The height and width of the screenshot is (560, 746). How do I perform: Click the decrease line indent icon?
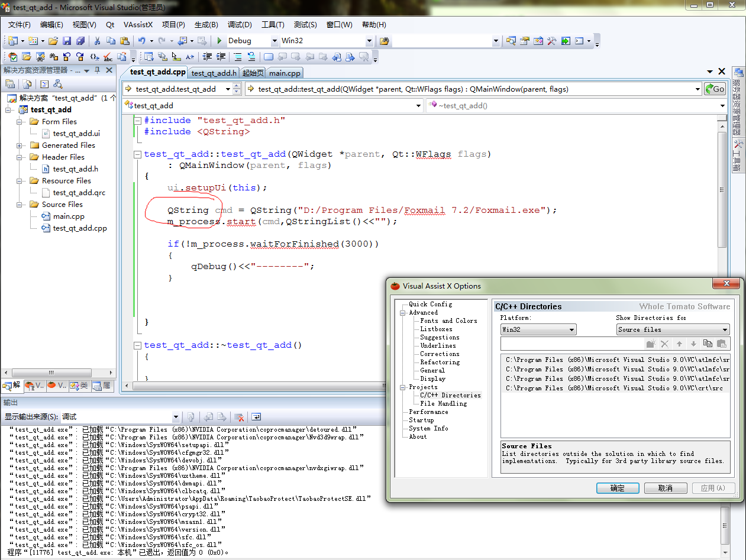tap(208, 57)
